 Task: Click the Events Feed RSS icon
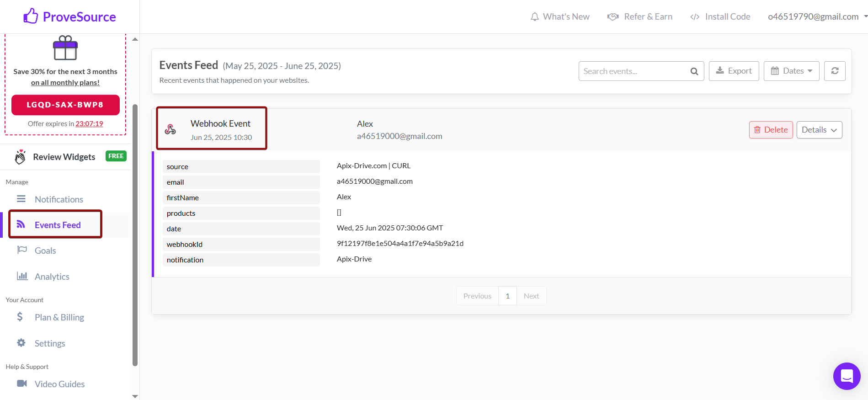21,224
